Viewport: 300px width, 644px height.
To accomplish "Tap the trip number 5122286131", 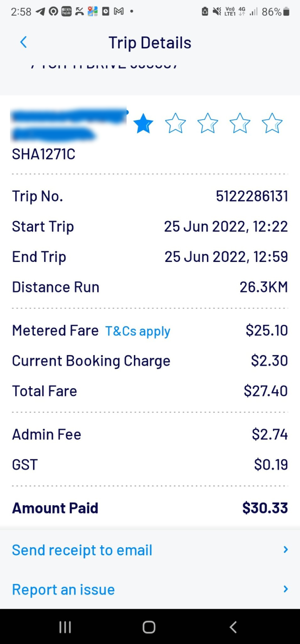I will coord(252,196).
